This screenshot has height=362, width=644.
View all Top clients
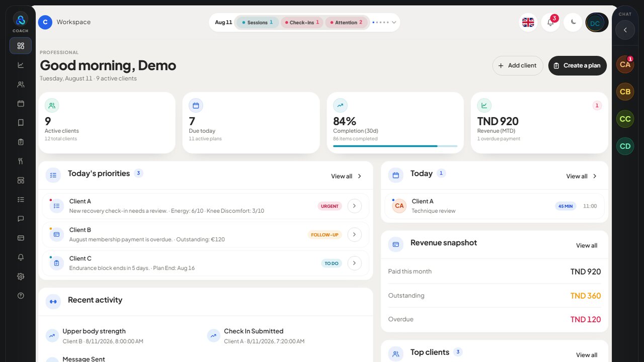(587, 355)
